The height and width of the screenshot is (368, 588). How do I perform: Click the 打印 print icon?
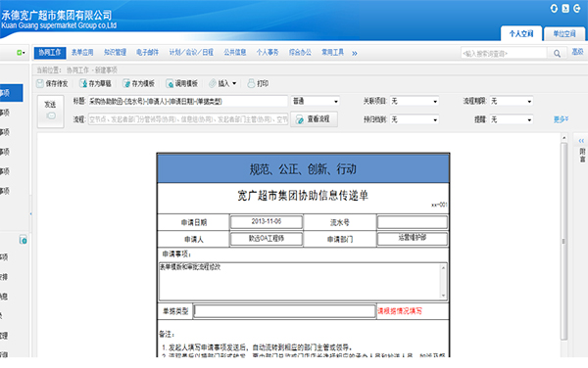tap(251, 83)
